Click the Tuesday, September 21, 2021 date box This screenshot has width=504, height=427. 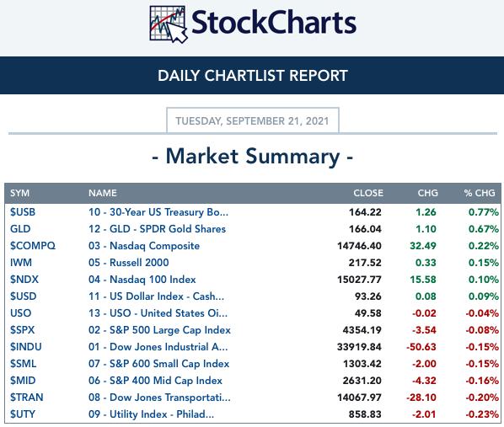[x=253, y=120]
